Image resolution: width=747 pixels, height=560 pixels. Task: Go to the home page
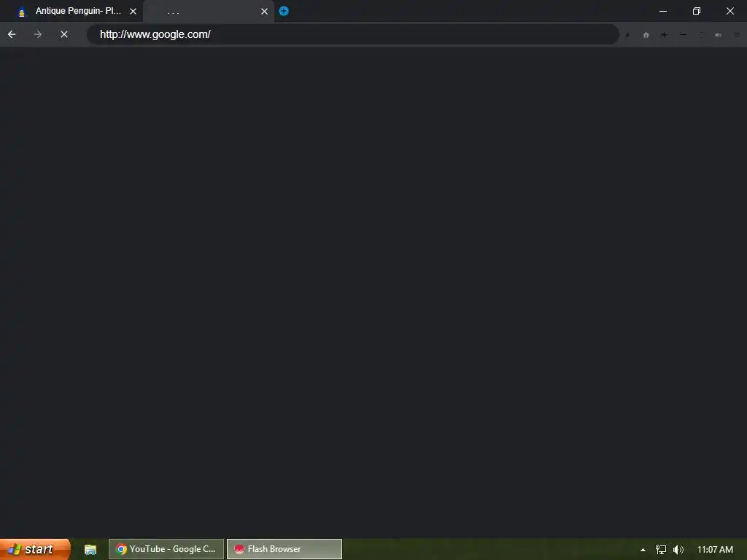[x=646, y=35]
